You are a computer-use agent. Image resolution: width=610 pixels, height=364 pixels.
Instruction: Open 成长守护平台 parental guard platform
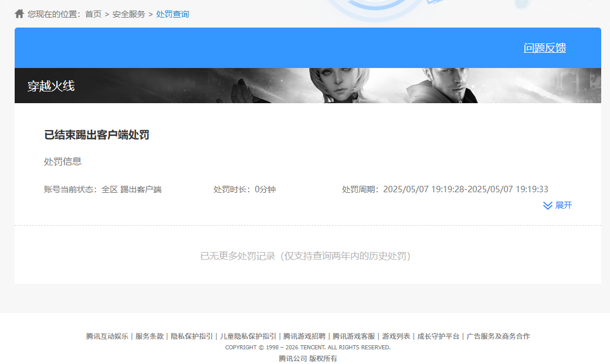click(x=437, y=336)
